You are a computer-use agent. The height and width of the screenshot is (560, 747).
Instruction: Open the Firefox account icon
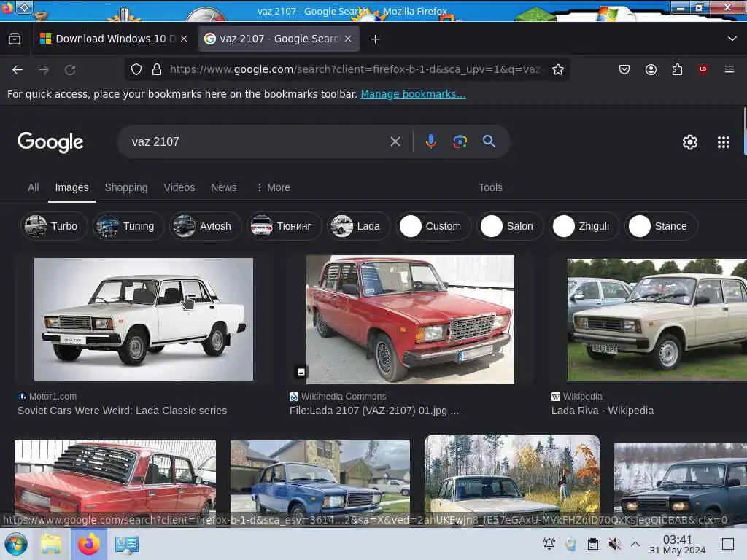[x=651, y=69]
